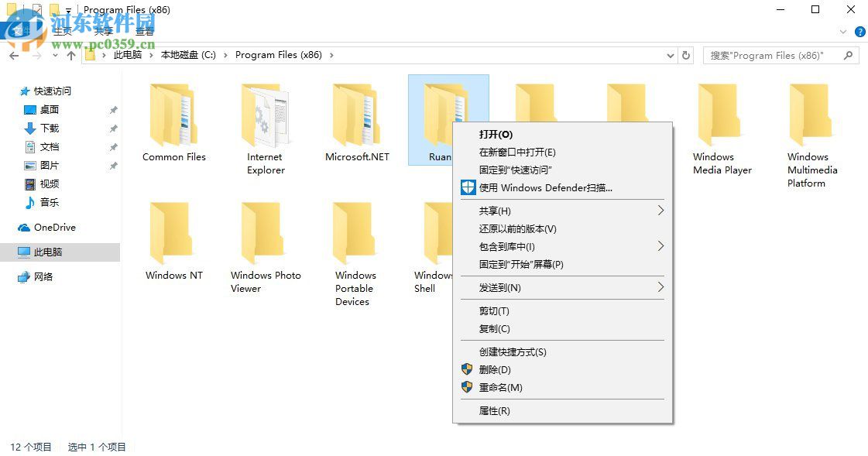868x456 pixels.
Task: Click the Refresh icon in the address bar
Action: click(687, 55)
